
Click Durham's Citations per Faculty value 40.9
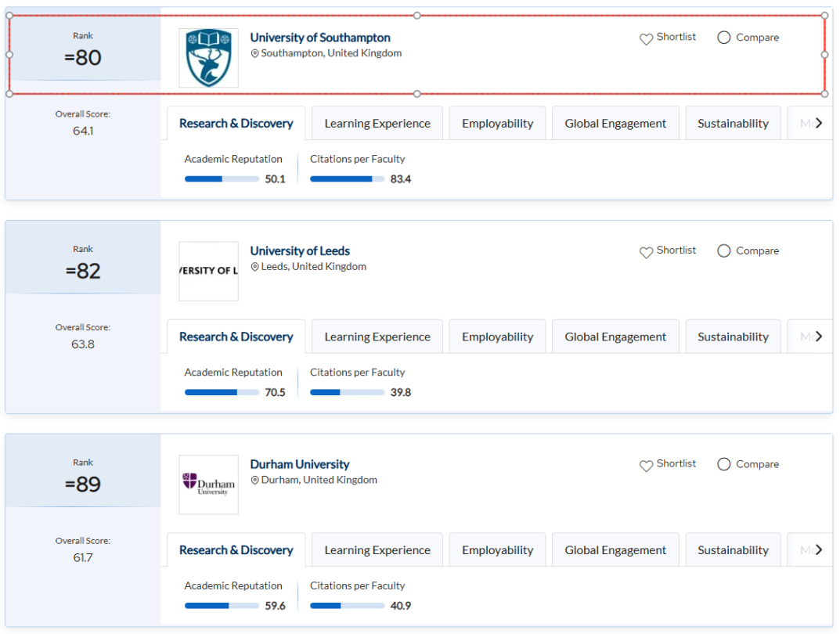coord(401,606)
